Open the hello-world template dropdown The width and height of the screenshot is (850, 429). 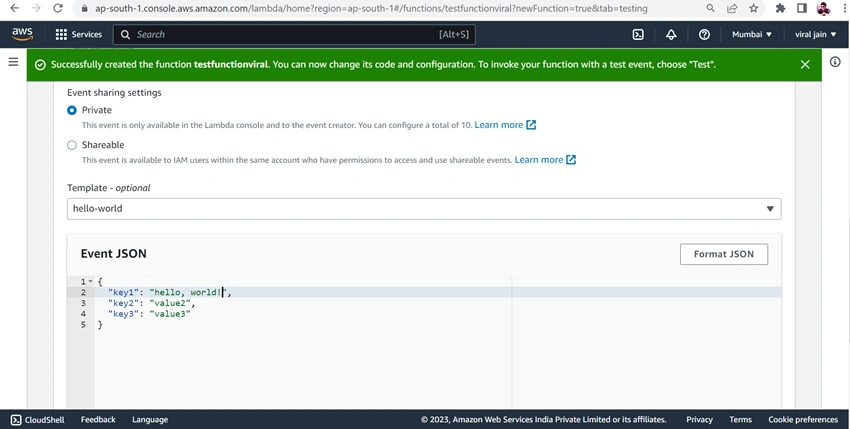point(424,209)
